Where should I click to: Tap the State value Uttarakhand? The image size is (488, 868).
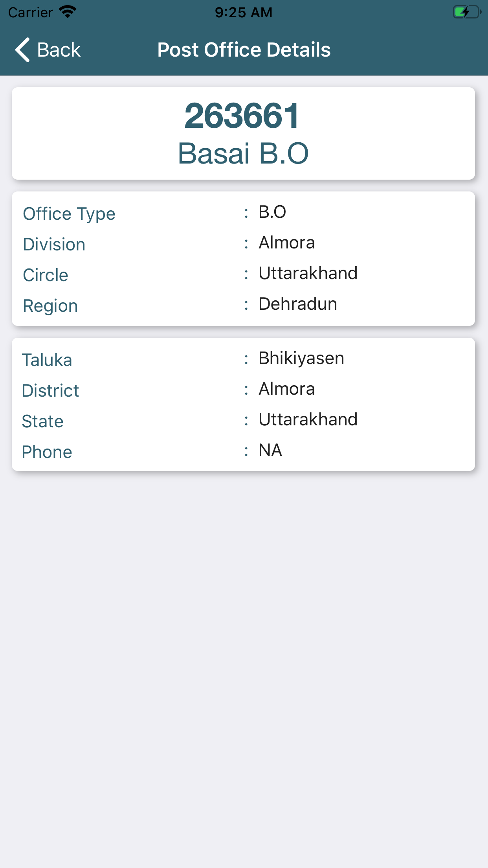tap(308, 420)
